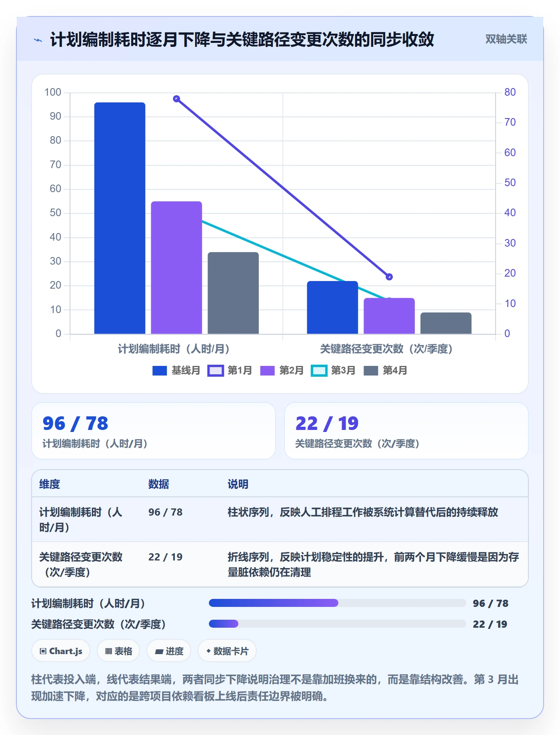Click the chart title heading
This screenshot has height=735, width=560.
[242, 40]
